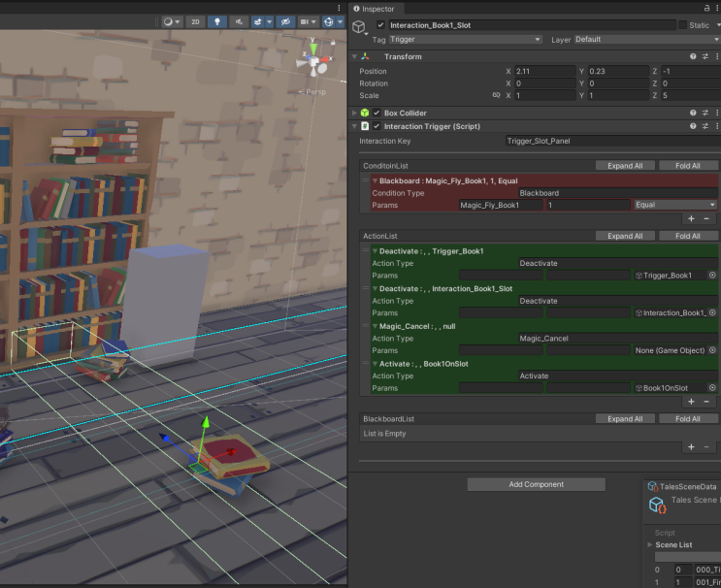Toggle 2D view mode in Scene toolbar
Viewport: 721px width, 588px height.
pos(195,21)
